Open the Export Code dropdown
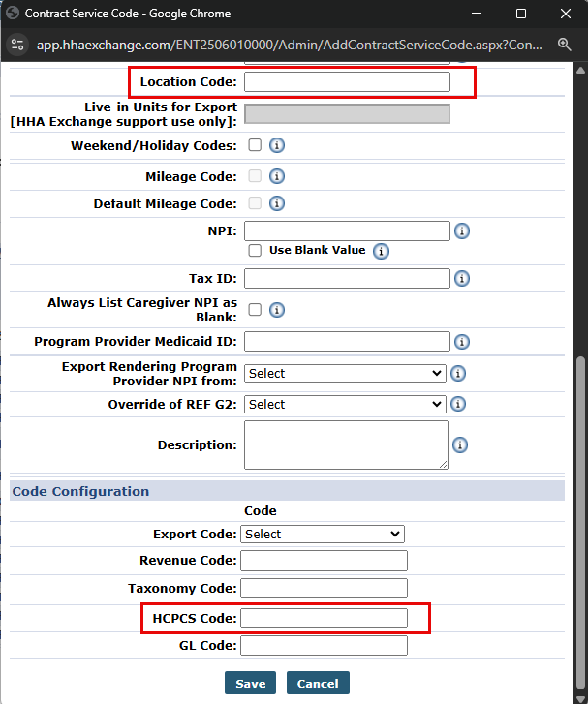Viewport: 588px width, 704px height. pos(323,534)
